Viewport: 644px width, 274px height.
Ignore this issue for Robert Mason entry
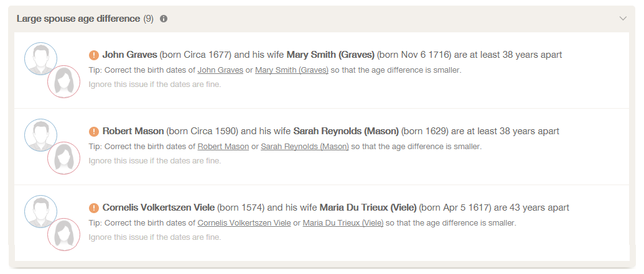[155, 161]
